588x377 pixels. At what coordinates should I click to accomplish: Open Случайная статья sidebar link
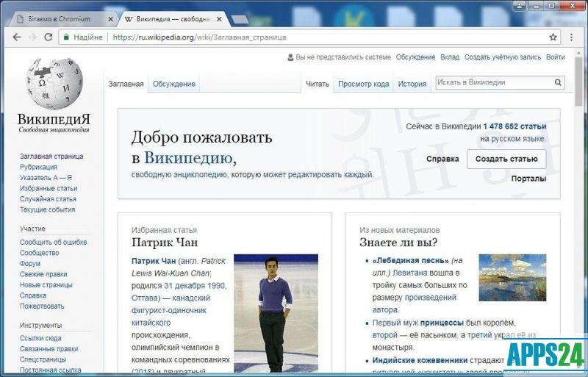tap(48, 199)
